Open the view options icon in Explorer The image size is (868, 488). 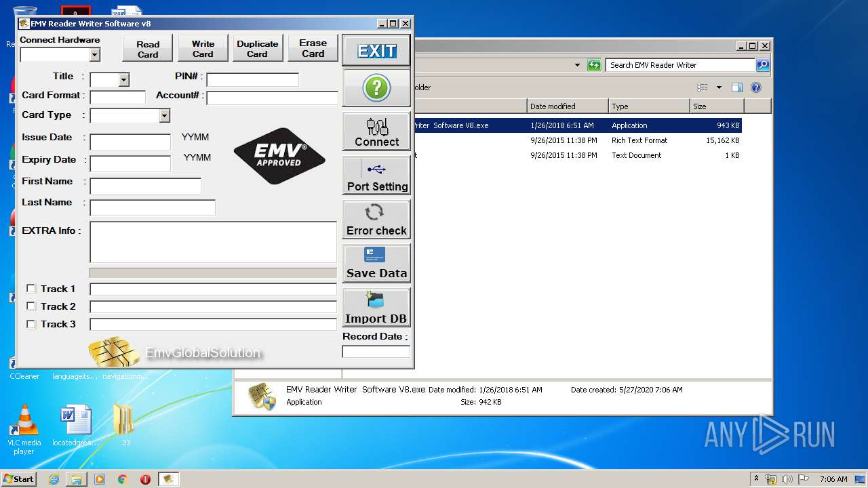pyautogui.click(x=703, y=87)
